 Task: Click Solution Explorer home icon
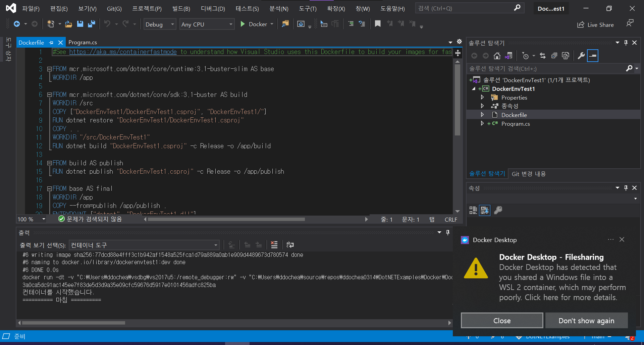click(x=497, y=56)
